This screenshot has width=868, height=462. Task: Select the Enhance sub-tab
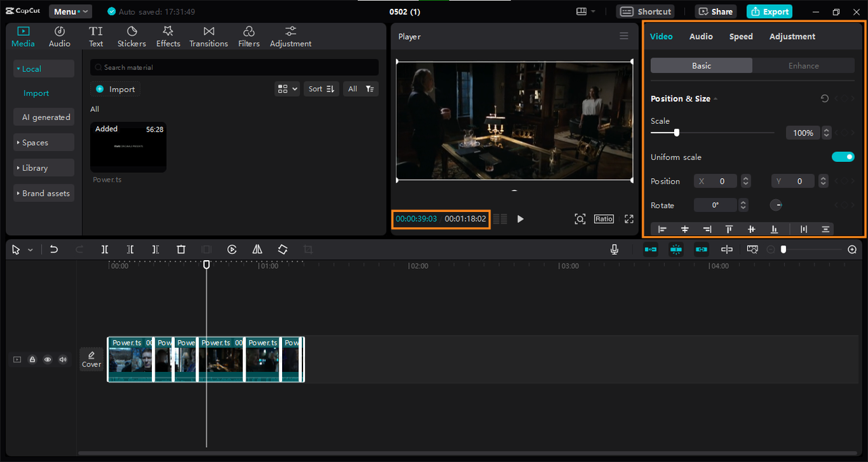(x=804, y=66)
